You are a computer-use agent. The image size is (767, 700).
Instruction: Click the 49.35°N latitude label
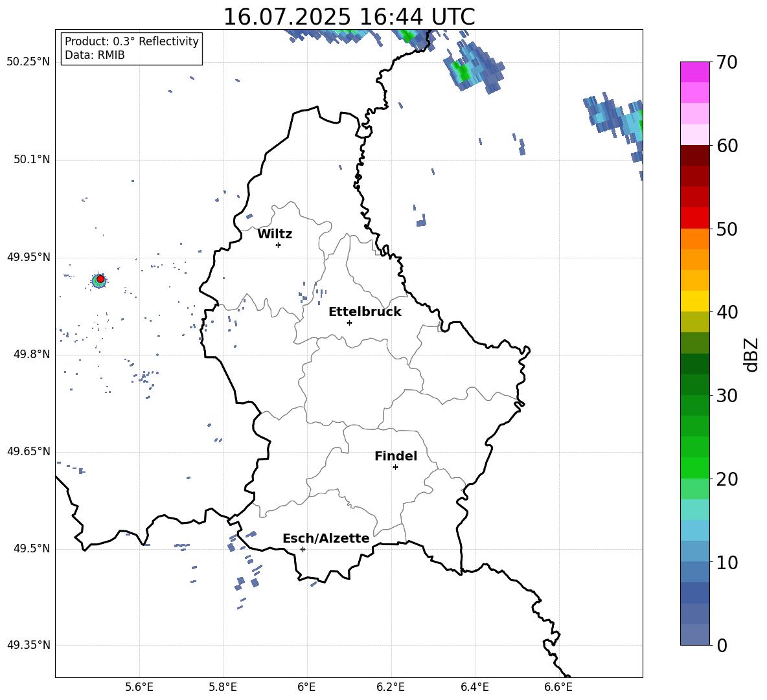point(28,645)
